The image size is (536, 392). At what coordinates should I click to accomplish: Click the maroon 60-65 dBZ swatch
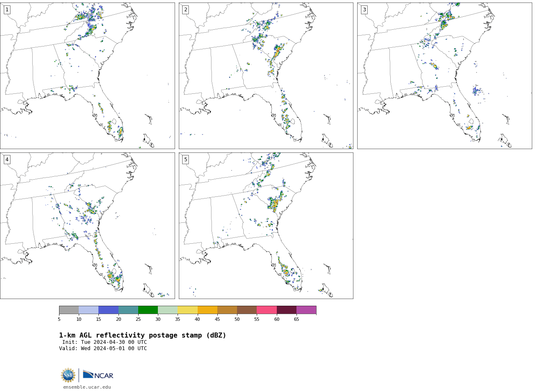tap(286, 310)
